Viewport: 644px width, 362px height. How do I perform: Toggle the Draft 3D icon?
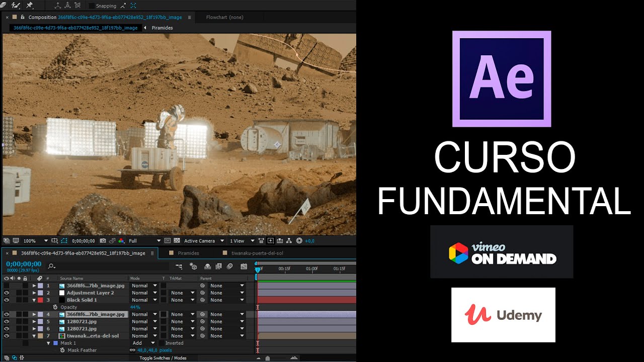(x=194, y=266)
